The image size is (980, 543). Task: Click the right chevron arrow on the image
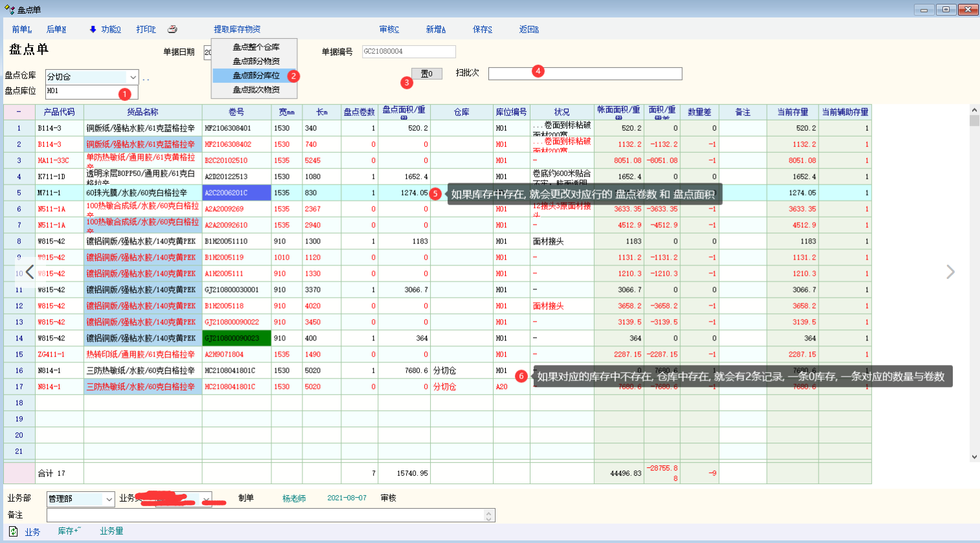tap(950, 272)
